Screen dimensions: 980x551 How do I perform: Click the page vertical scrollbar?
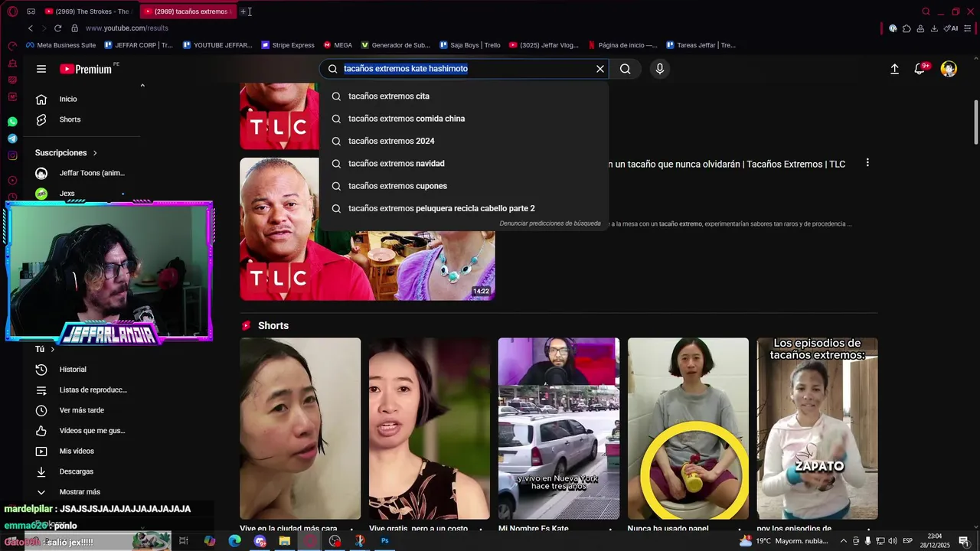[976, 122]
